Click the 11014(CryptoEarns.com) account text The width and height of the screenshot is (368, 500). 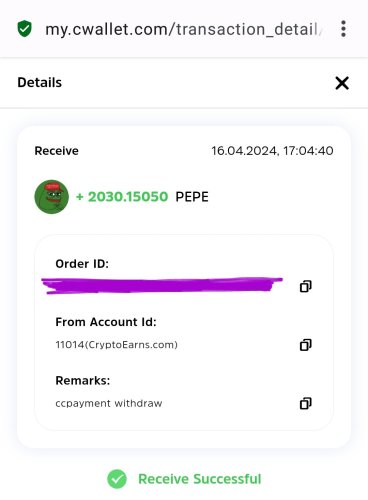pyautogui.click(x=116, y=345)
